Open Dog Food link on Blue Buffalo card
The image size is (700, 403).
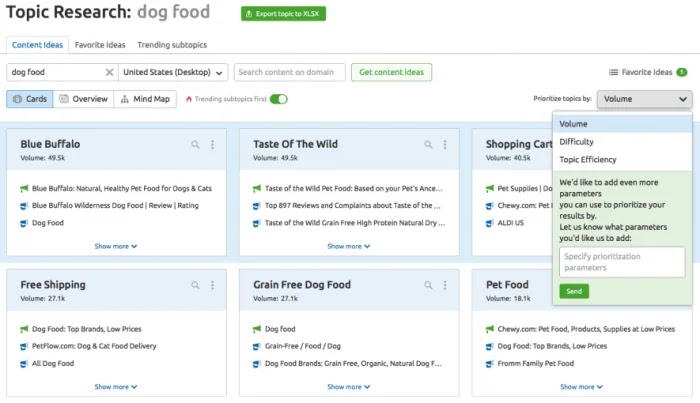pos(48,223)
